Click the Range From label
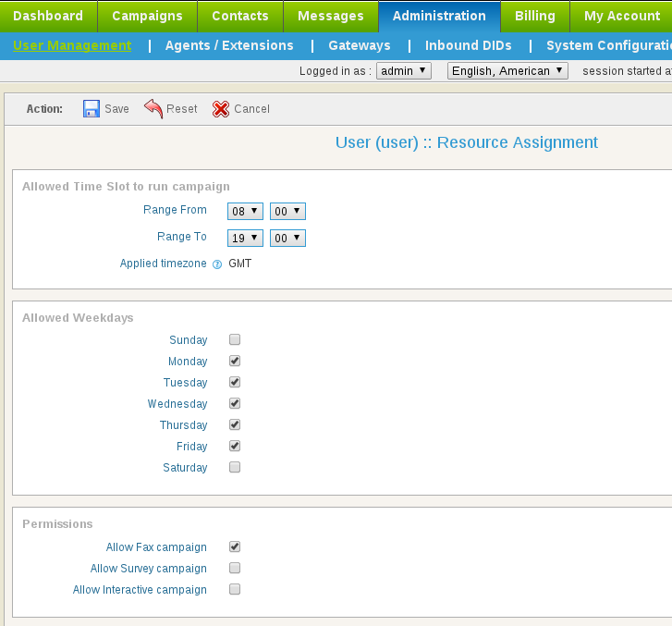This screenshot has width=672, height=626. (x=175, y=210)
